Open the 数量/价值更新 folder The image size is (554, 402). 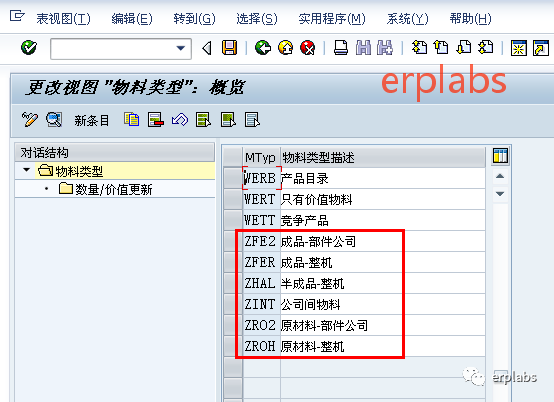(x=106, y=190)
